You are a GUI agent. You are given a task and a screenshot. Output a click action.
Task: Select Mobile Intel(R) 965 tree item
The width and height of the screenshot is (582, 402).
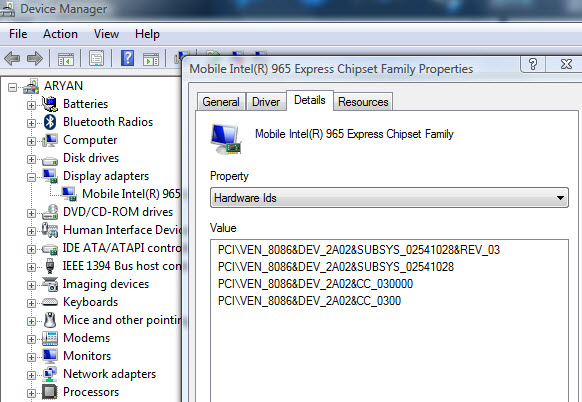[x=131, y=194]
